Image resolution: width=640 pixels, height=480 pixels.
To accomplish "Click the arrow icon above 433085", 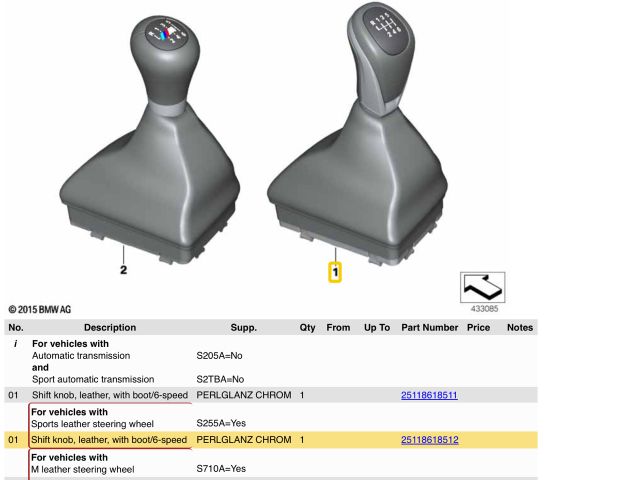I will (x=483, y=286).
